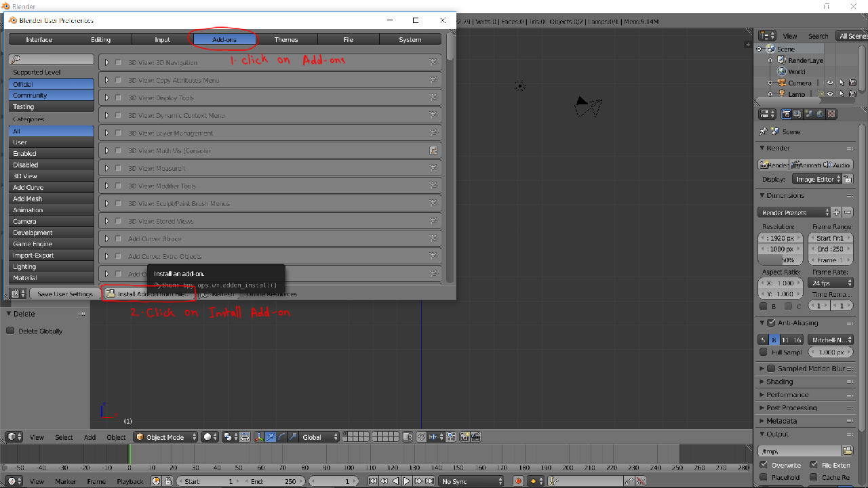
Task: Open the No Sync playback dropdown
Action: pos(471,481)
